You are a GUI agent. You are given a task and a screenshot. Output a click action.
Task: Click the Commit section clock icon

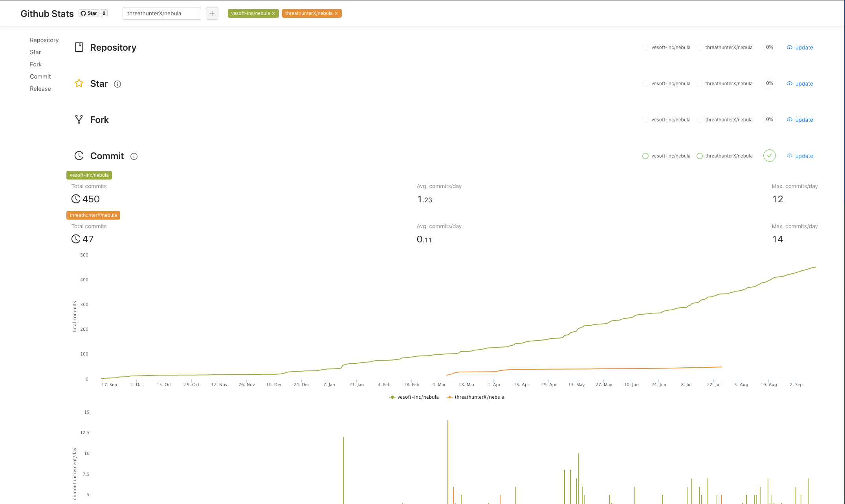(79, 156)
